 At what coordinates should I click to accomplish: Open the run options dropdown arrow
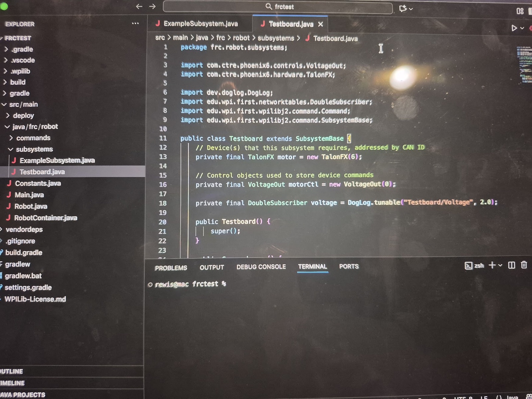coord(522,28)
